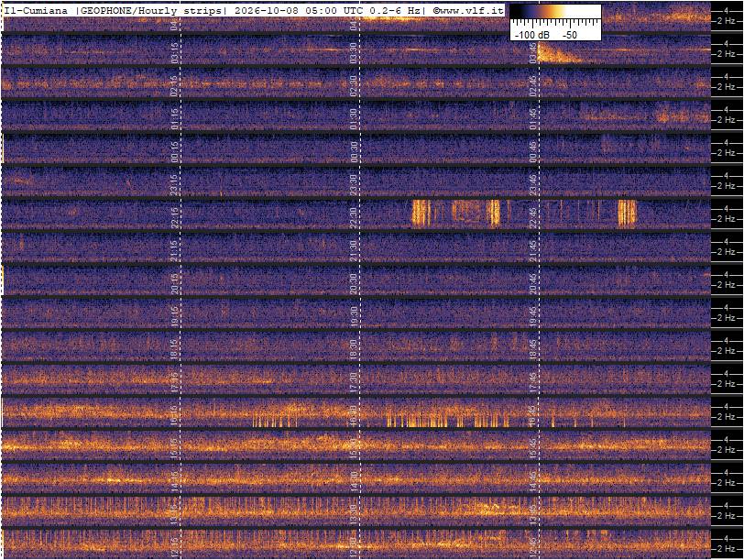Image resolution: width=744 pixels, height=560 pixels.
Task: Select the GEOPHONE/Hourly strips header text
Action: click(x=149, y=10)
